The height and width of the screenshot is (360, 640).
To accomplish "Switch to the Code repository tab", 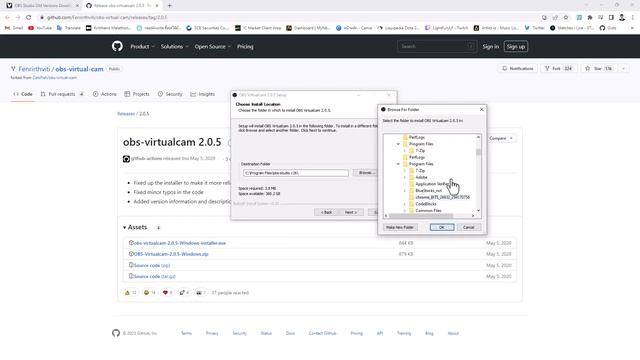I will [x=23, y=94].
